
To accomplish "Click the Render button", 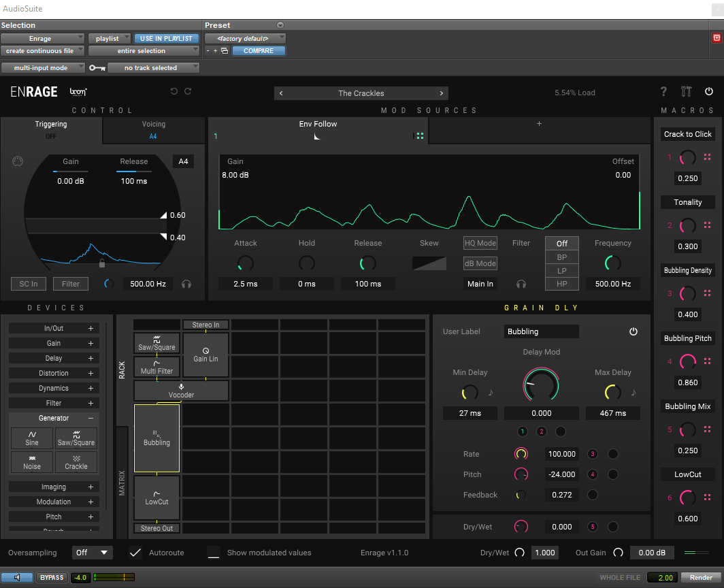I will [x=701, y=578].
